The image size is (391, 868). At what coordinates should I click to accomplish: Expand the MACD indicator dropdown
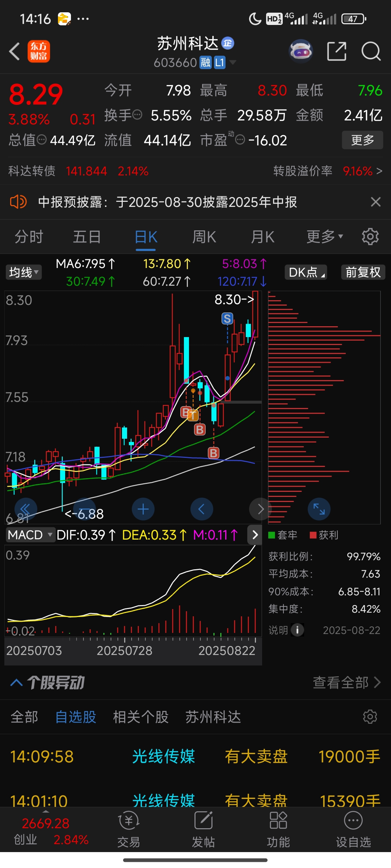tap(30, 535)
